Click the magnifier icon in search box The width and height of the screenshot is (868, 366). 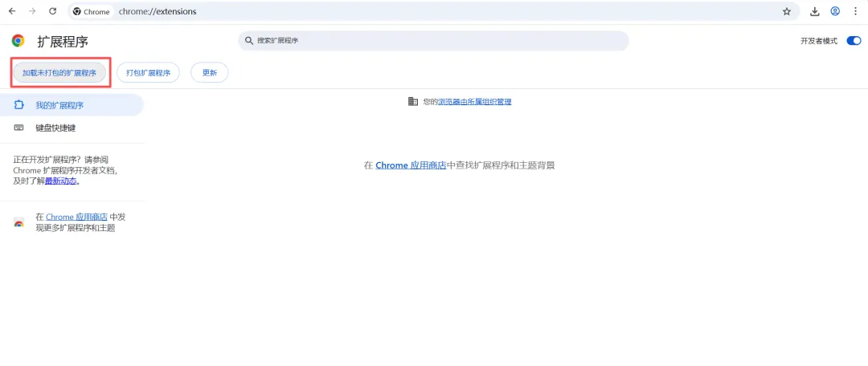click(249, 40)
